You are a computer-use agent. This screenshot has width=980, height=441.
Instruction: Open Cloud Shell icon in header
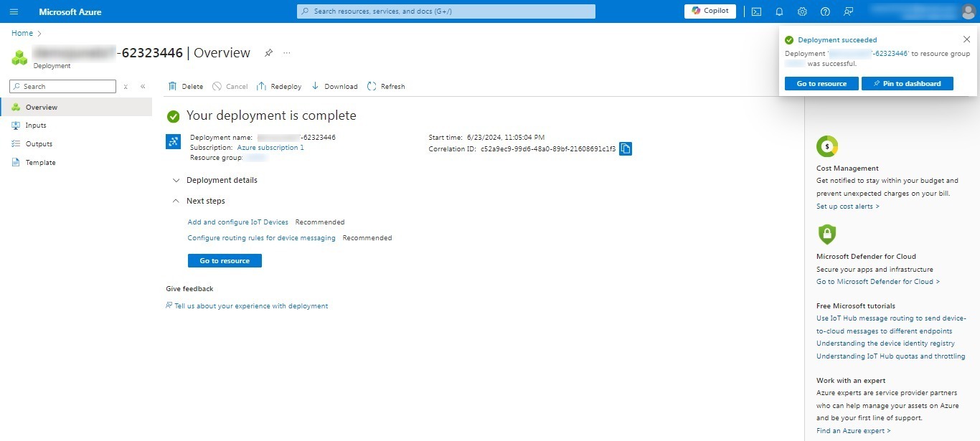756,11
